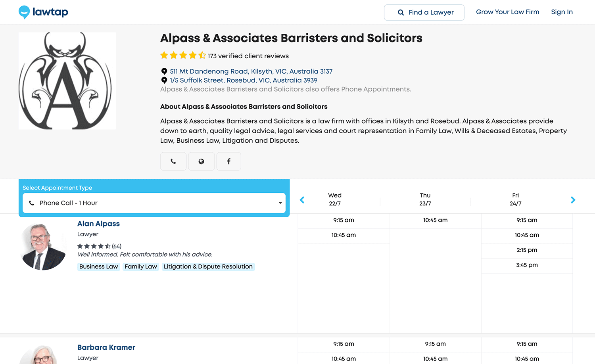Image resolution: width=595 pixels, height=364 pixels.
Task: Open Find a Lawyer search
Action: coord(424,12)
